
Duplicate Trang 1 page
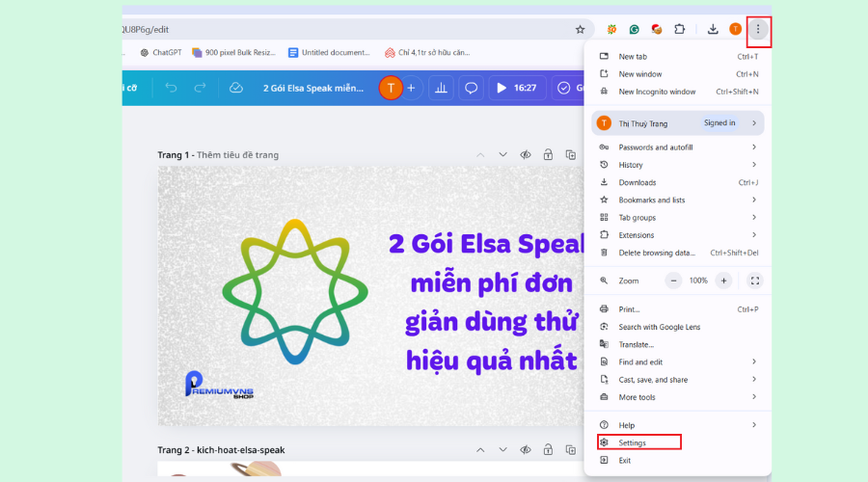pos(571,155)
